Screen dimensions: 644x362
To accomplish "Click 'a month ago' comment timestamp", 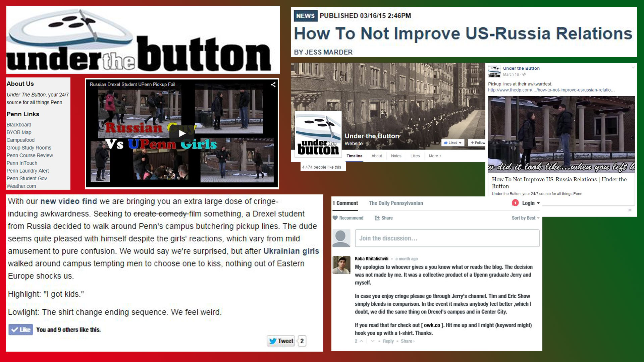I will coord(407,259).
